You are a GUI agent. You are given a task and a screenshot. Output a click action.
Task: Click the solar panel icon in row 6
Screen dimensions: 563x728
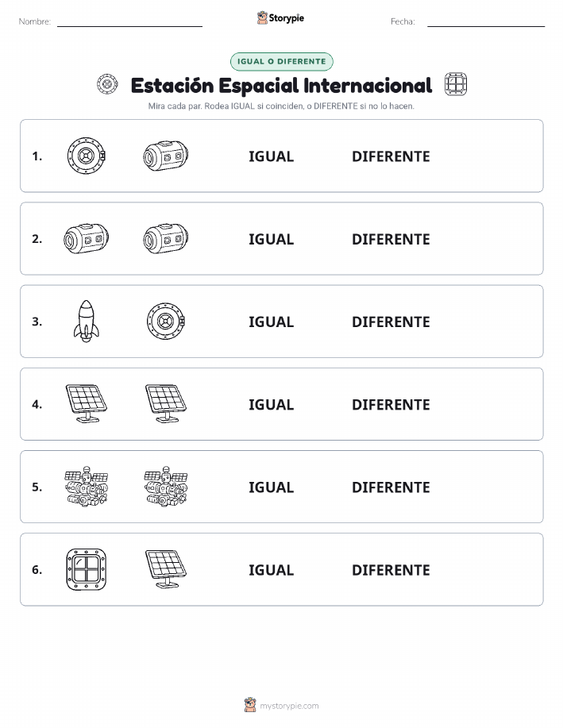coord(166,569)
